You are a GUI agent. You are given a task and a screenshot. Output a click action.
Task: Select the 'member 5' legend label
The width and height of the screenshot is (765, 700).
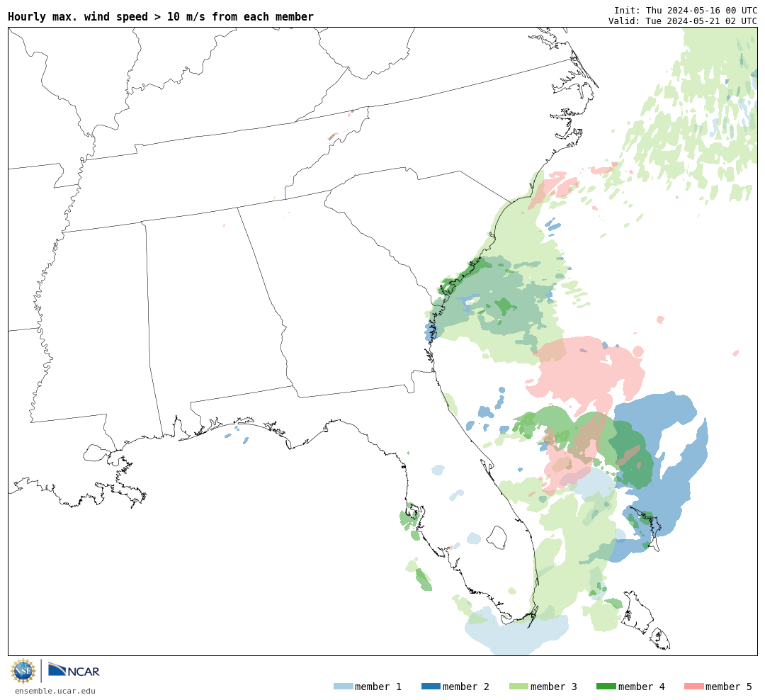pos(729,687)
